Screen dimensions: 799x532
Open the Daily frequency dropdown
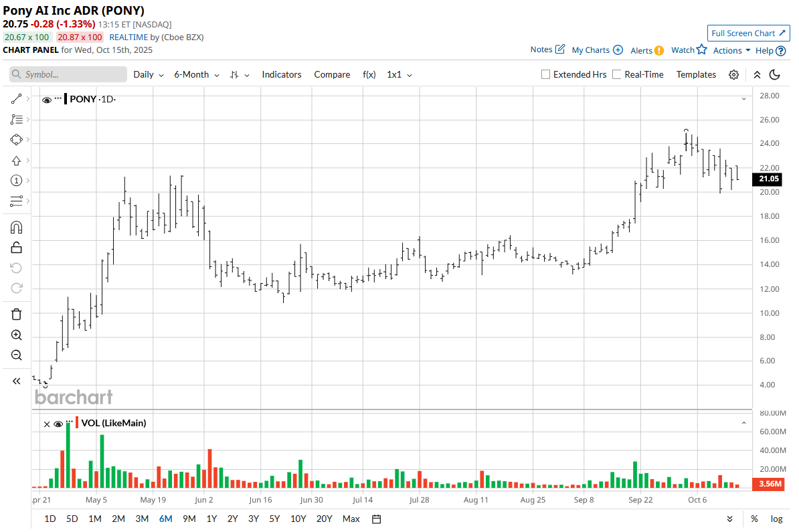(149, 74)
